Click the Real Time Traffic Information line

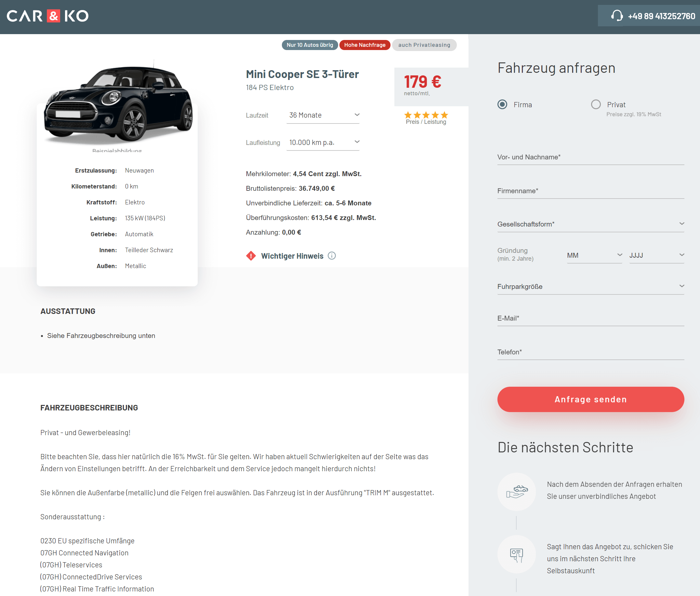[97, 589]
